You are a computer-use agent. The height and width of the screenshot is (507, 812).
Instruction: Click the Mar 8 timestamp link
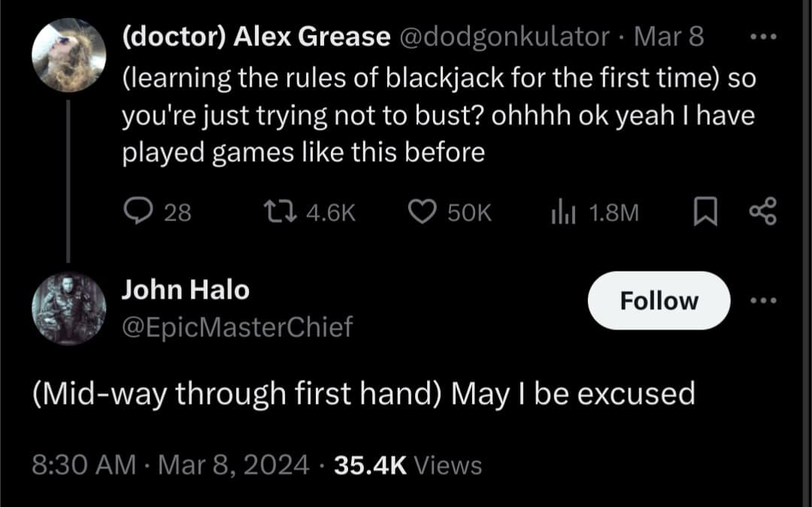[668, 35]
